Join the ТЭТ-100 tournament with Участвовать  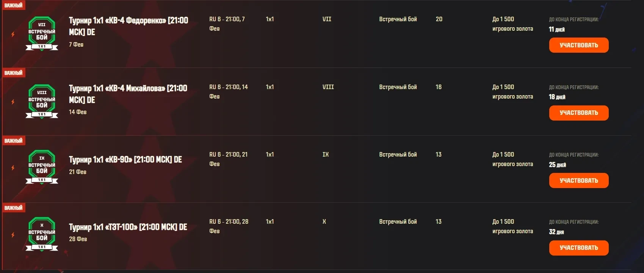tap(578, 248)
